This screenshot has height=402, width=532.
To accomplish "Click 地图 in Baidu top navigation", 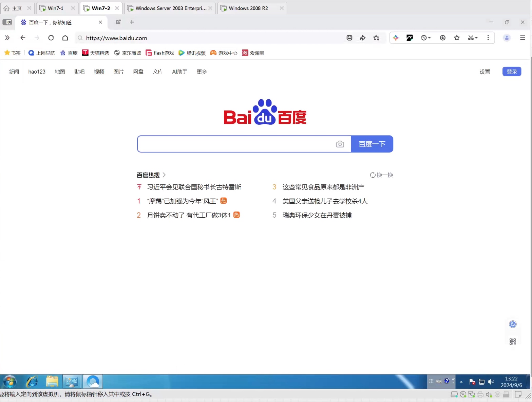I will point(60,72).
